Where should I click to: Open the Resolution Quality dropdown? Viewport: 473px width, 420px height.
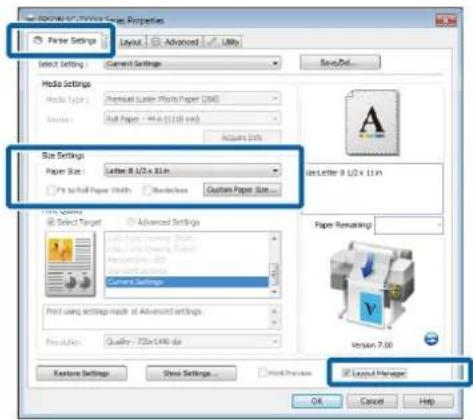point(192,341)
